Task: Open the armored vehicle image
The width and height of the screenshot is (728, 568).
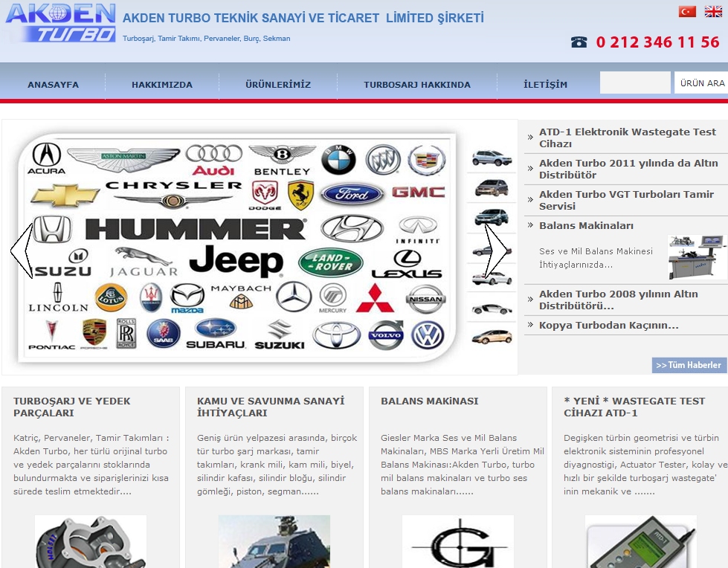Action: coord(274,541)
